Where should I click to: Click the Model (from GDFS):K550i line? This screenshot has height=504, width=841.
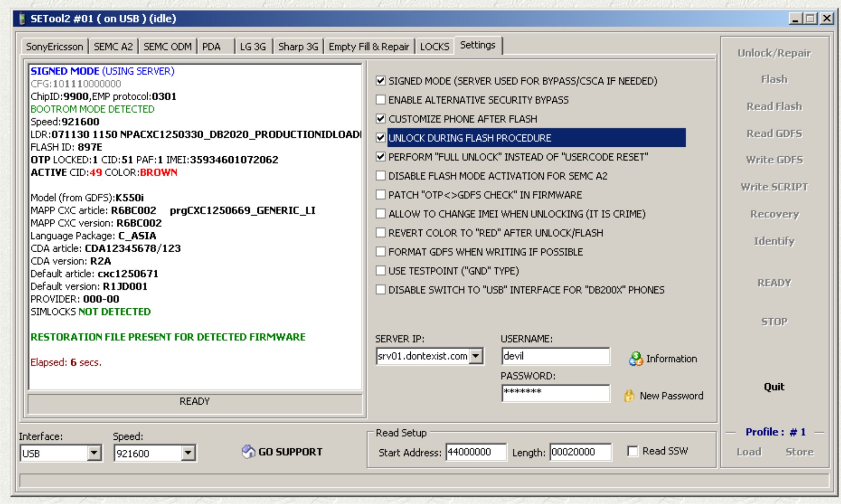87,198
